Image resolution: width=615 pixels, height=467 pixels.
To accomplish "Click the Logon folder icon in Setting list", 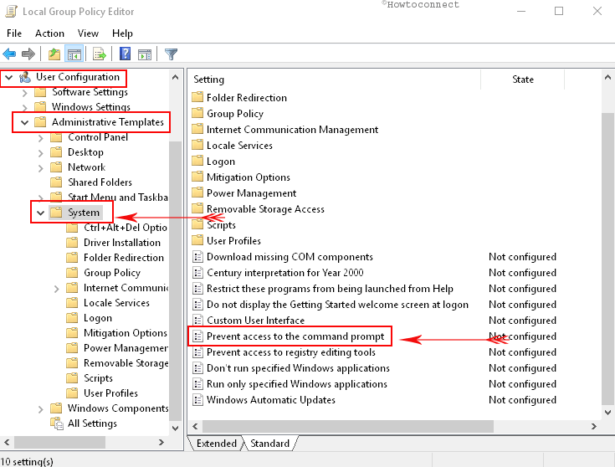I will pyautogui.click(x=197, y=161).
